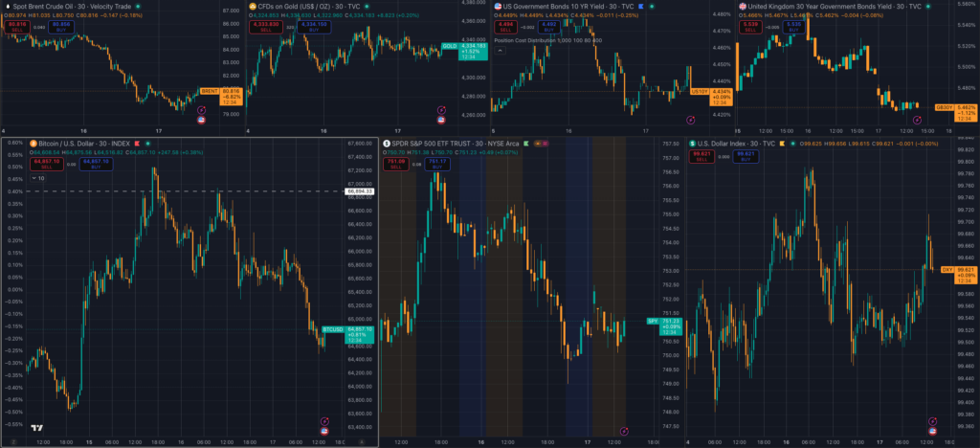Click BUY 64,857.10 on the Bitcoin chart
The width and height of the screenshot is (980, 448).
[97, 165]
